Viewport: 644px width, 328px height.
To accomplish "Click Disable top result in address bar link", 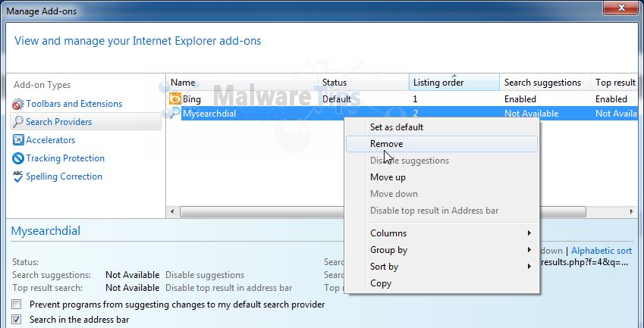I will coord(229,288).
